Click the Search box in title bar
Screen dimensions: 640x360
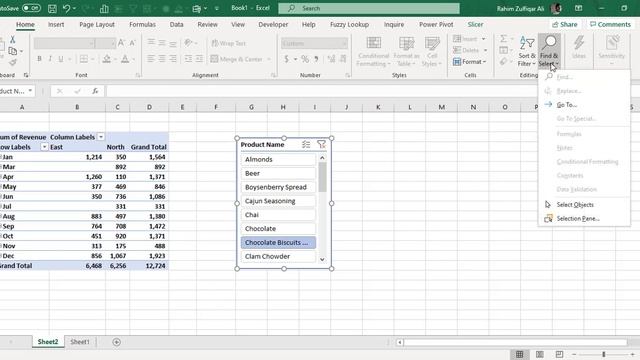(369, 8)
